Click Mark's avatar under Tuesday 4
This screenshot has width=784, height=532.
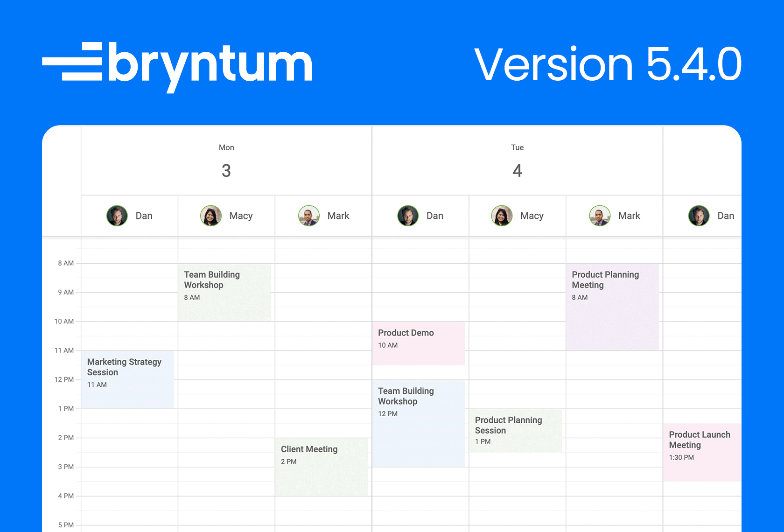click(x=600, y=216)
